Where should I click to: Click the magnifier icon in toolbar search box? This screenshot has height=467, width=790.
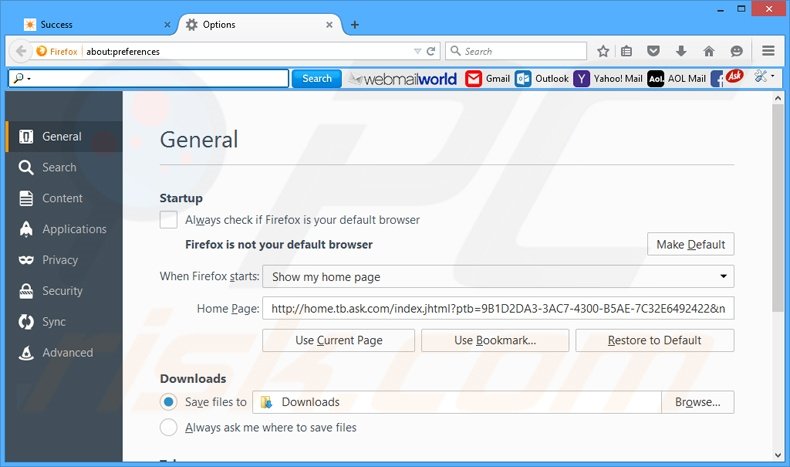(x=19, y=78)
